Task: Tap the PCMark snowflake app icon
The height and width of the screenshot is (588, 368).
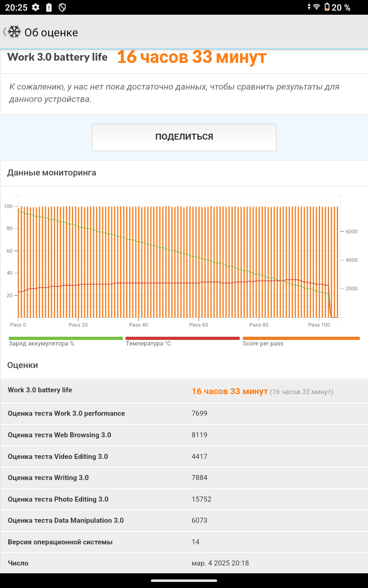Action: coord(14,32)
